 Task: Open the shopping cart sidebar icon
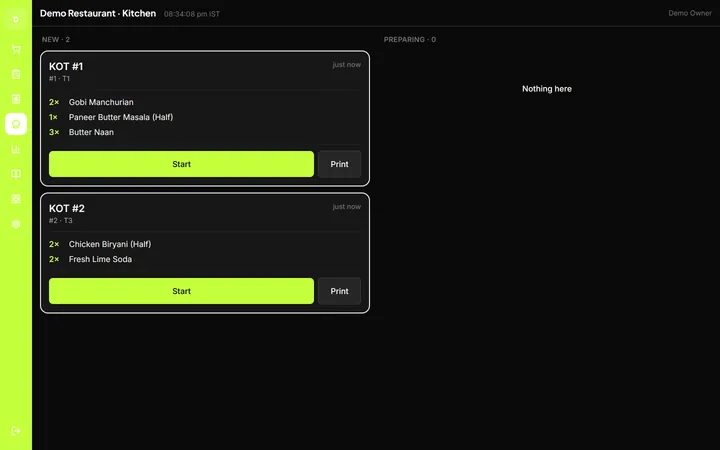click(x=16, y=49)
